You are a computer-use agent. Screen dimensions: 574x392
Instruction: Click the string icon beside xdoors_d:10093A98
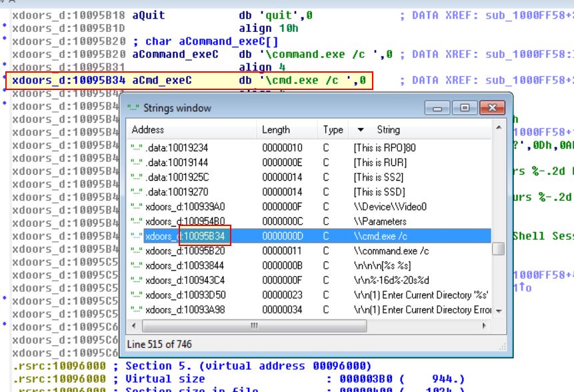[x=136, y=309]
